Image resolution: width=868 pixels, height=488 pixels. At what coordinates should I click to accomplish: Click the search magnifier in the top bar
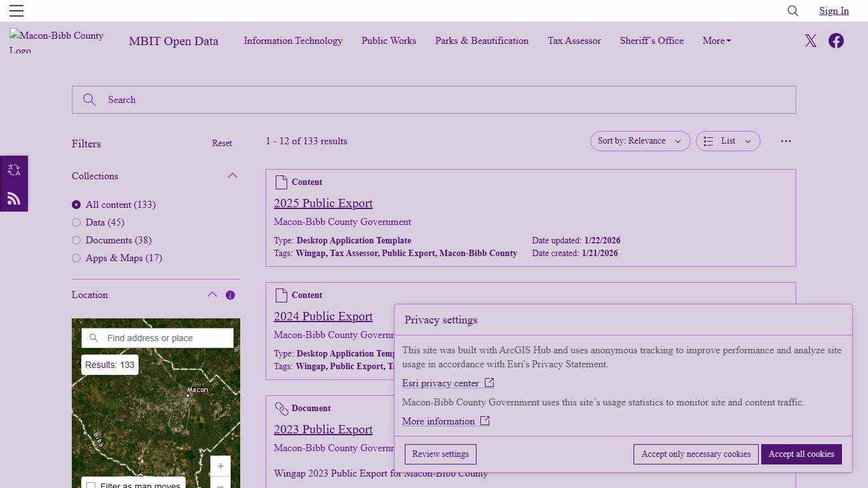point(792,11)
